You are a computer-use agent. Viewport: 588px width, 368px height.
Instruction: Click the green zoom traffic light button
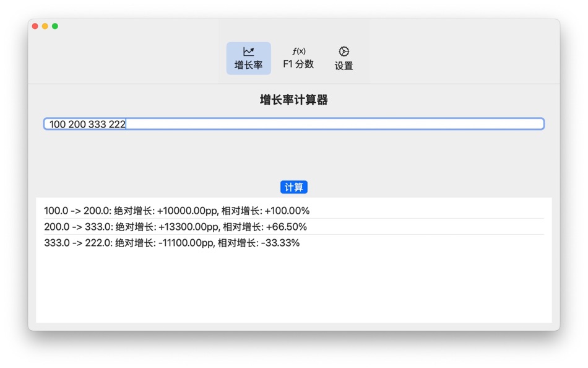click(x=55, y=26)
